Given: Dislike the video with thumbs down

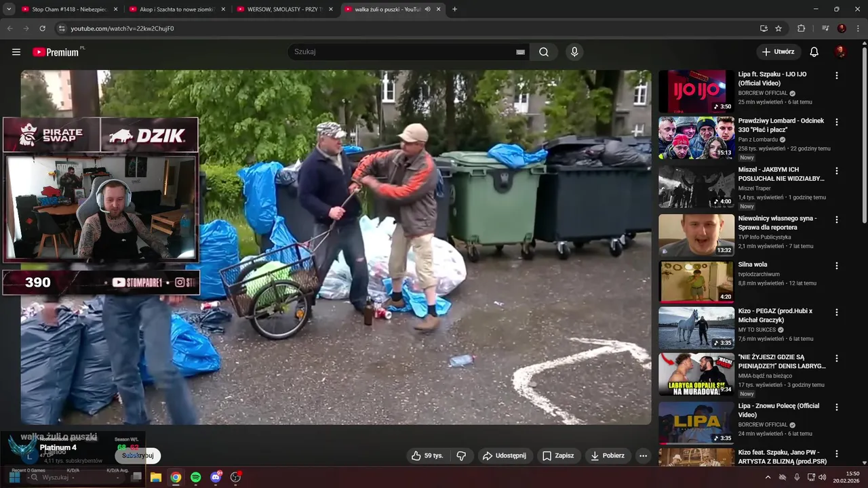Looking at the screenshot, I should pyautogui.click(x=461, y=455).
